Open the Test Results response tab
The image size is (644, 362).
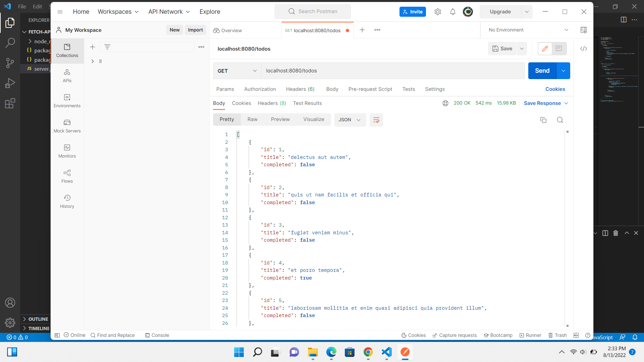[307, 103]
